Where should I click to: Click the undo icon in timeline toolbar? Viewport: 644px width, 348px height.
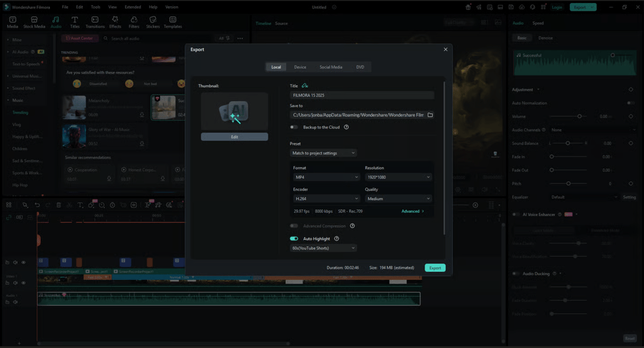(x=37, y=205)
